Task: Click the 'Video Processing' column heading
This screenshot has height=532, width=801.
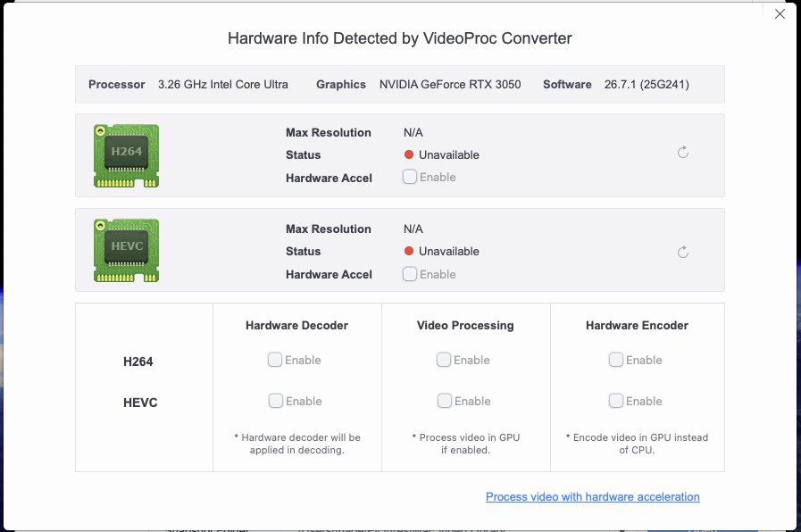Action: click(x=465, y=325)
